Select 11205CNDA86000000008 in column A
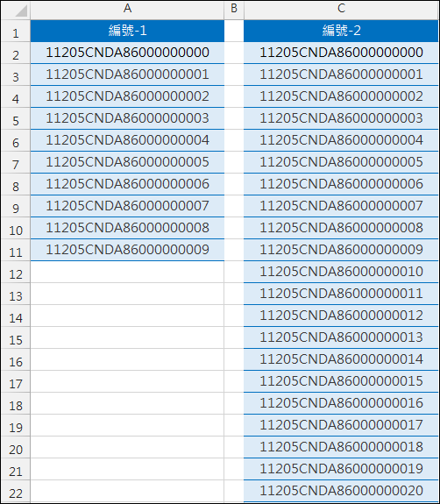This screenshot has height=504, width=440. click(x=127, y=228)
